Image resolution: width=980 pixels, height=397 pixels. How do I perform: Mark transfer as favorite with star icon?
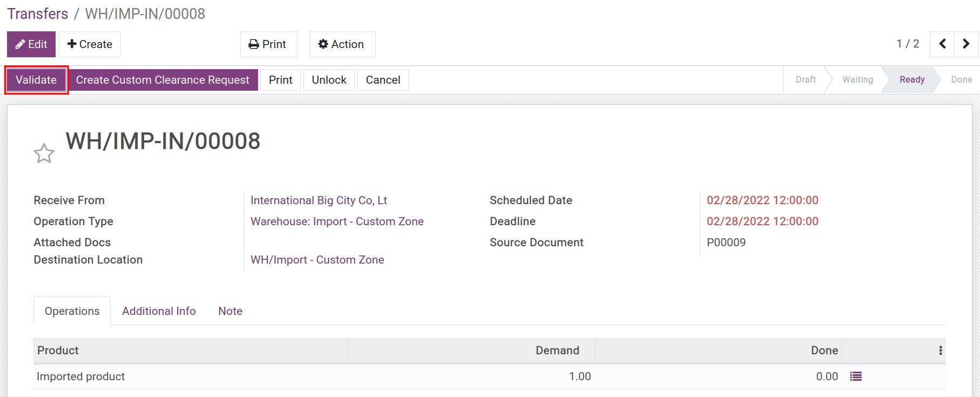point(44,154)
